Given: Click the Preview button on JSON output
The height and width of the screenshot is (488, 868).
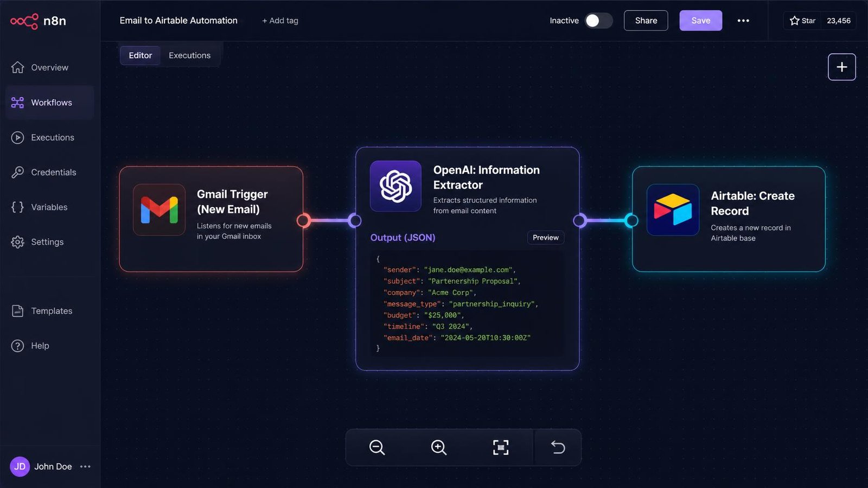Looking at the screenshot, I should [x=545, y=238].
